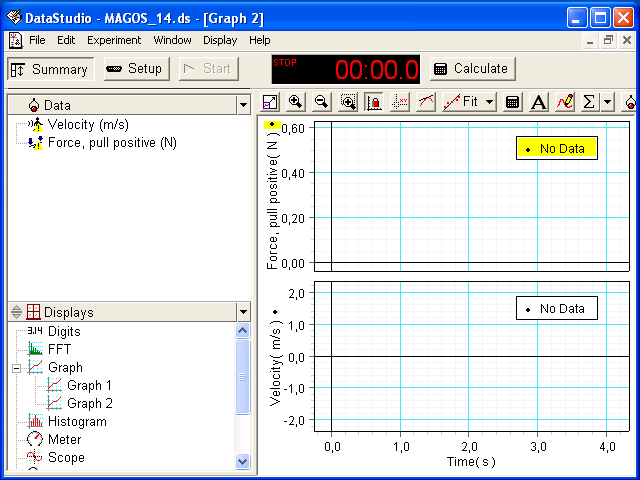Click the partially visible data icon at toolbar end
This screenshot has width=640, height=480.
(x=631, y=102)
